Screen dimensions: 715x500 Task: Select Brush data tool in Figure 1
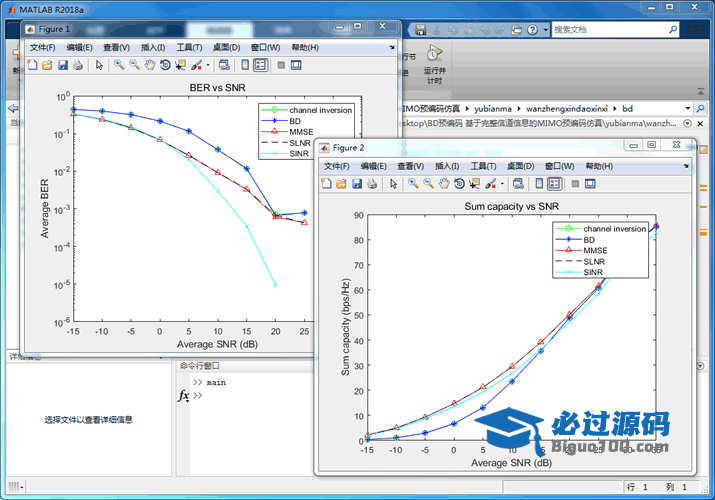tap(197, 65)
